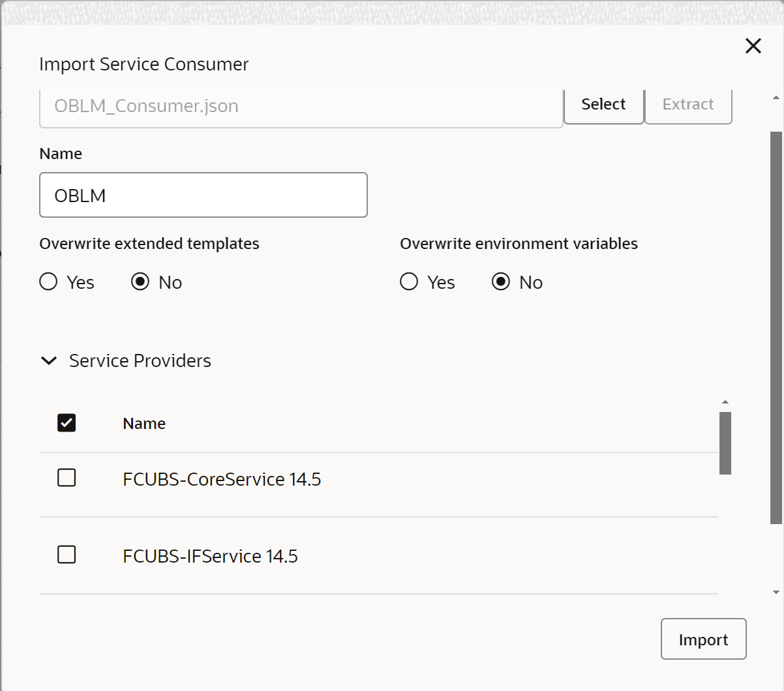Click the OBLM_Consumer.json file field
Image resolution: width=784 pixels, height=691 pixels.
(301, 106)
